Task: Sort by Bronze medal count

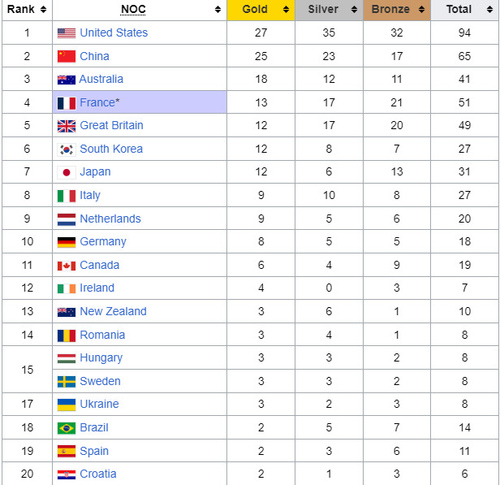Action: click(x=422, y=9)
